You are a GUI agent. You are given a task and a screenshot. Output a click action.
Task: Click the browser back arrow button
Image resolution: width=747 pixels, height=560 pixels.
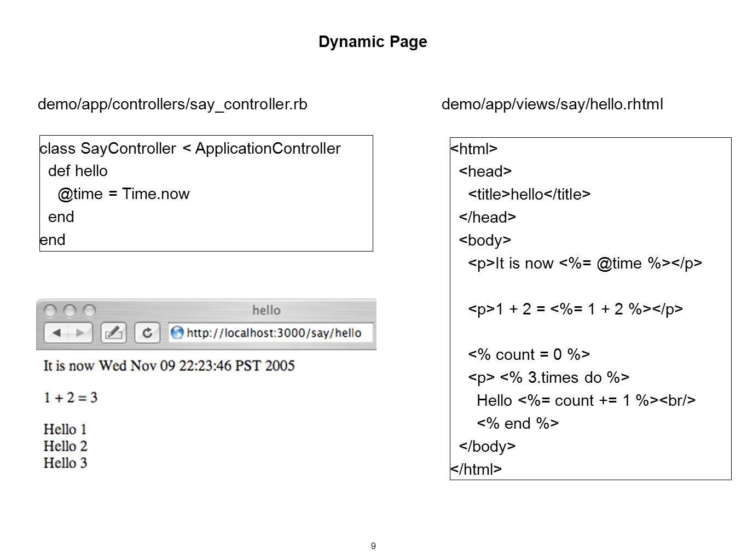[56, 332]
